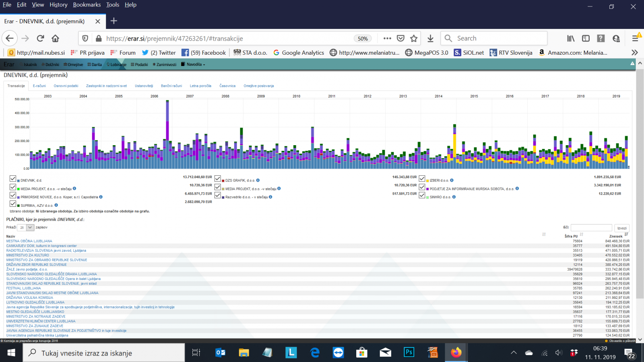
Task: Open the Prikaži records count dropdown
Action: pyautogui.click(x=26, y=228)
